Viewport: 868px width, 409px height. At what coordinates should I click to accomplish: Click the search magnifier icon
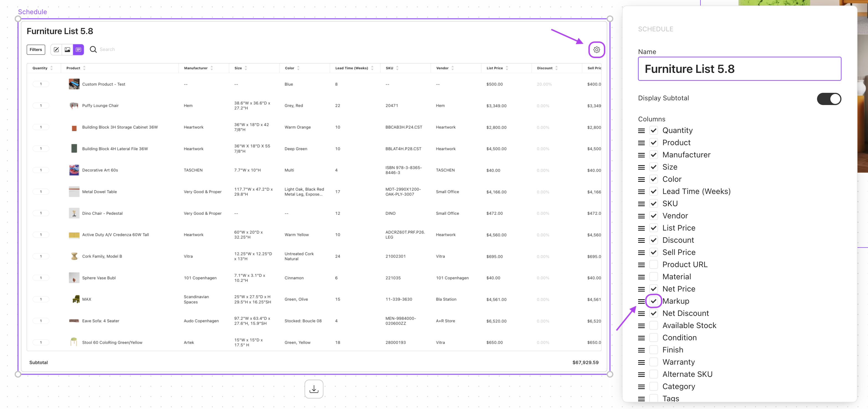point(93,50)
